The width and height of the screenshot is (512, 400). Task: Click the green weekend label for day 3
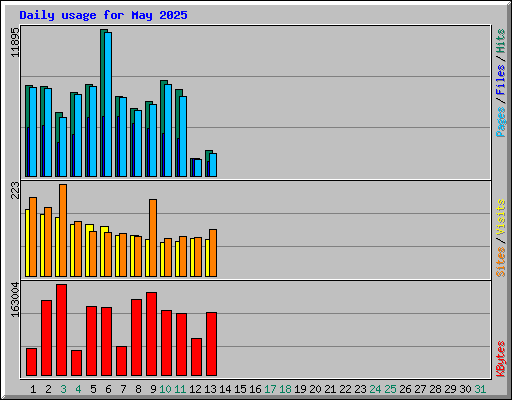click(x=63, y=389)
